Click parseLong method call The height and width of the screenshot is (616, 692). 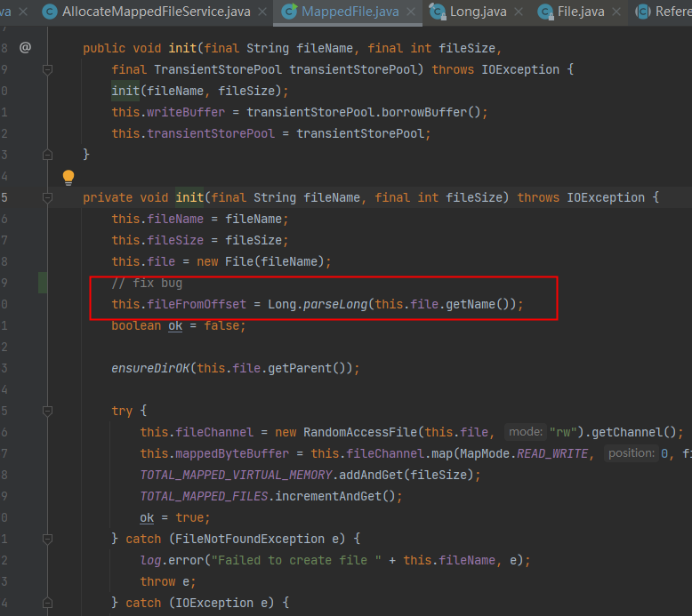[x=335, y=304]
